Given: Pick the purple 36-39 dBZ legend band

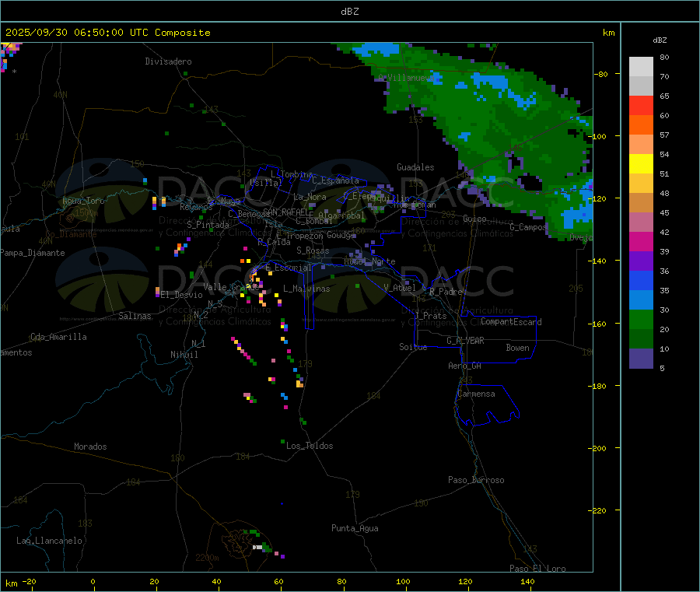Looking at the screenshot, I should [641, 261].
